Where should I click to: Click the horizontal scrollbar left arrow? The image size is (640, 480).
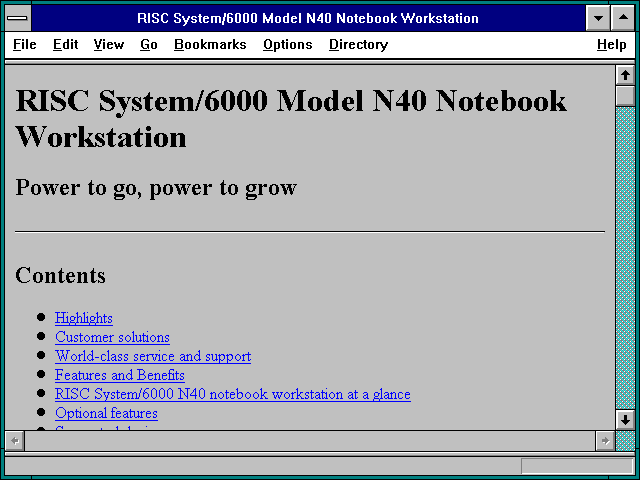point(15,441)
